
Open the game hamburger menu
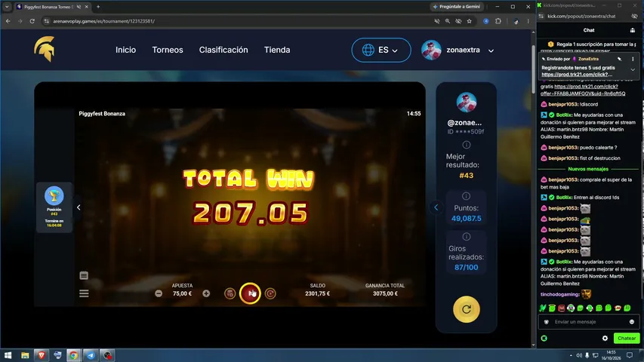click(x=84, y=293)
